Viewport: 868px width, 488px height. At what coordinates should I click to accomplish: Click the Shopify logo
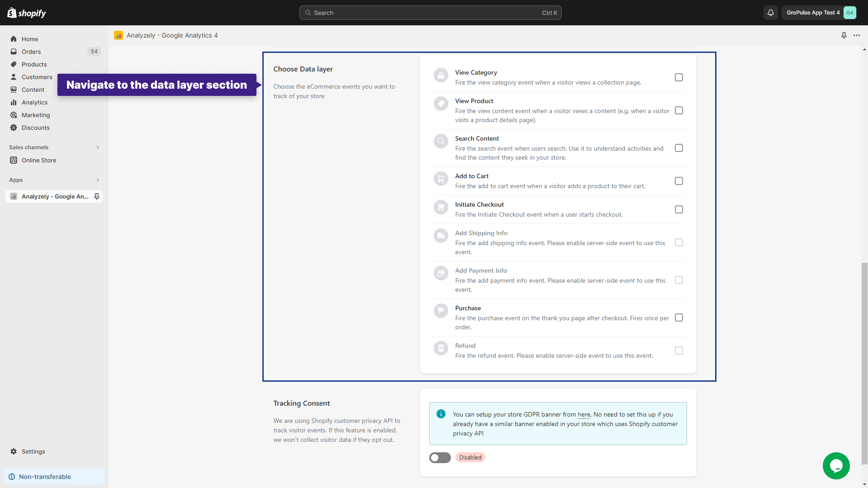(x=27, y=13)
